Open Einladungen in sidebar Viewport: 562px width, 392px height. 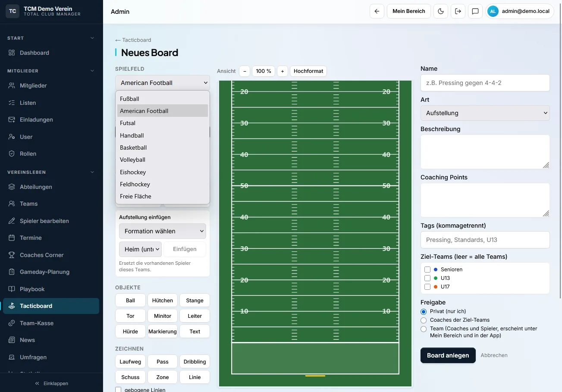tap(51, 119)
